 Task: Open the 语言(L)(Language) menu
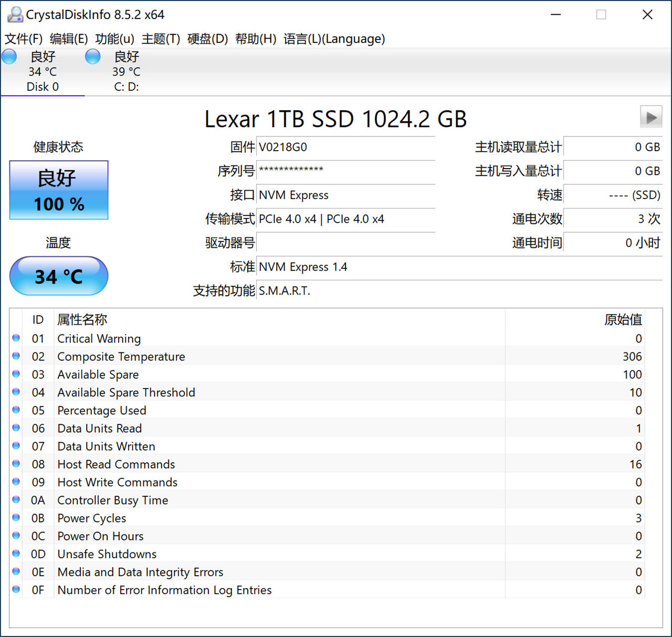point(333,38)
